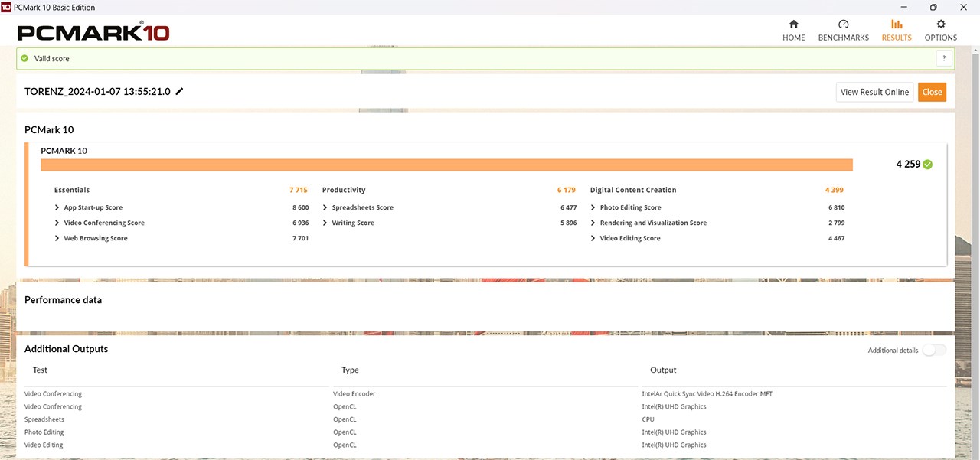The image size is (980, 460).
Task: Click the Productivity heading
Action: click(x=344, y=190)
